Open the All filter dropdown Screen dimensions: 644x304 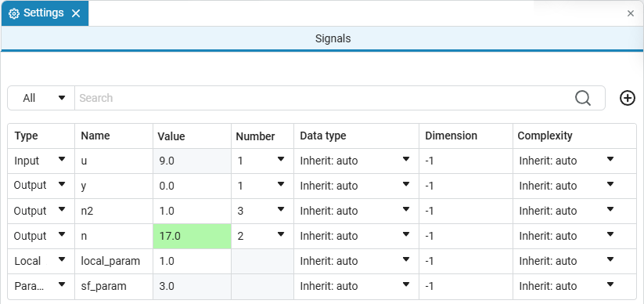click(x=41, y=98)
